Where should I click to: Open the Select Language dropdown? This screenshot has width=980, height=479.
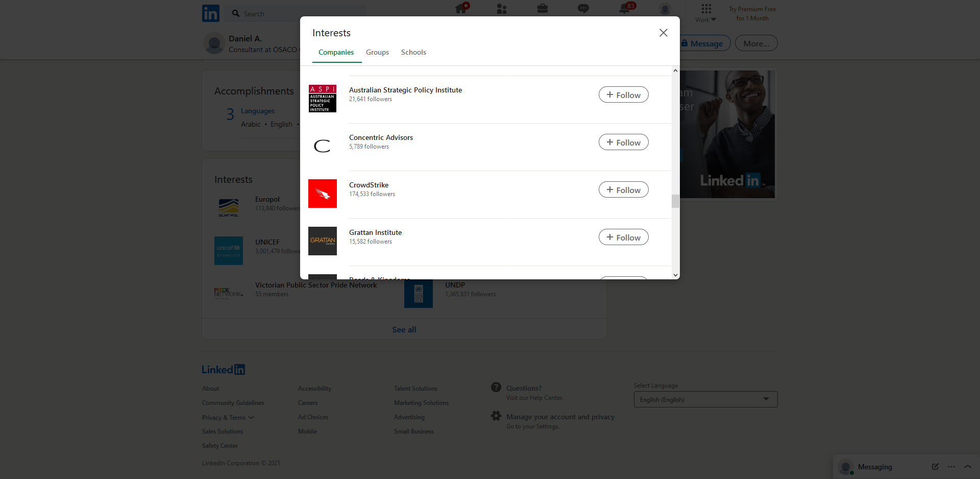tap(705, 399)
